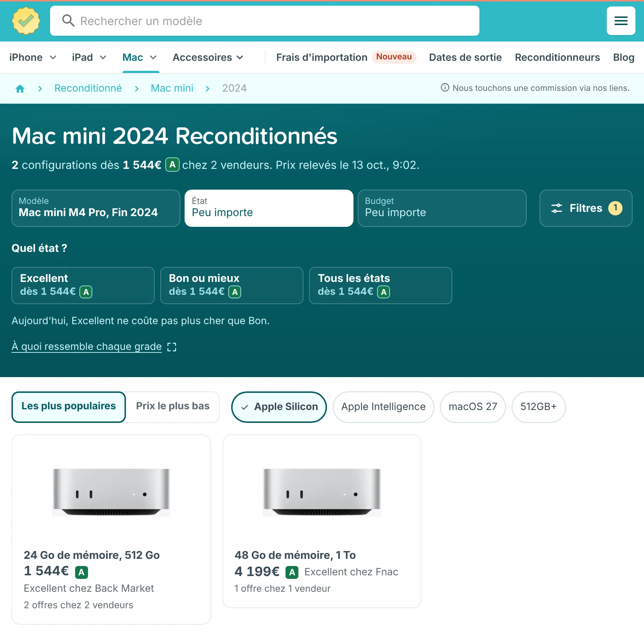Go to Mac mini breadcrumb
The width and height of the screenshot is (644, 644).
click(x=172, y=88)
